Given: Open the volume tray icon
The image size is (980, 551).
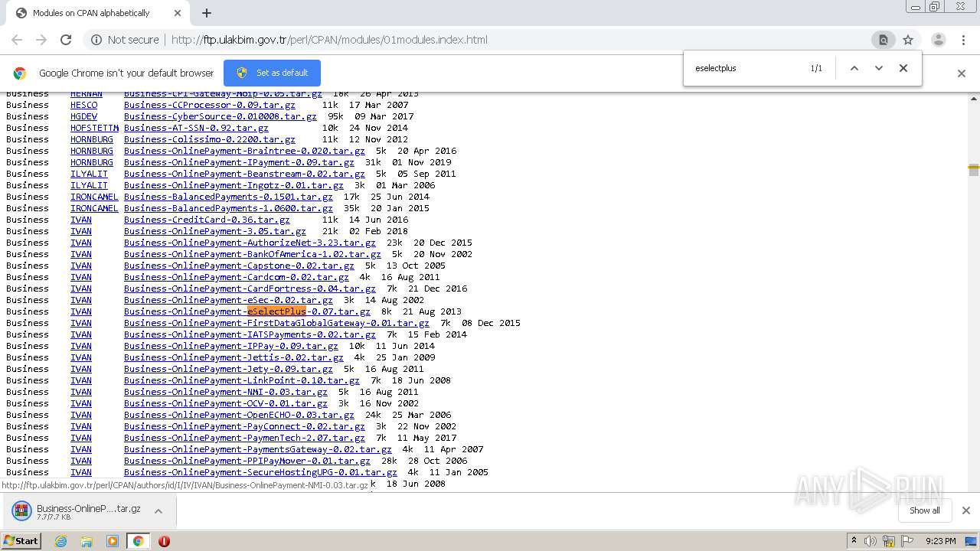Looking at the screenshot, I should pyautogui.click(x=871, y=541).
